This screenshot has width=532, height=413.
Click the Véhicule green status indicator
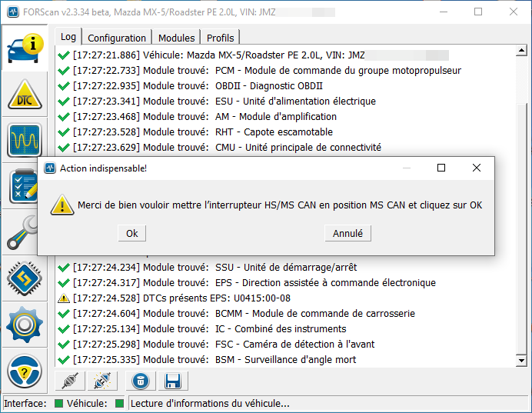(x=119, y=404)
